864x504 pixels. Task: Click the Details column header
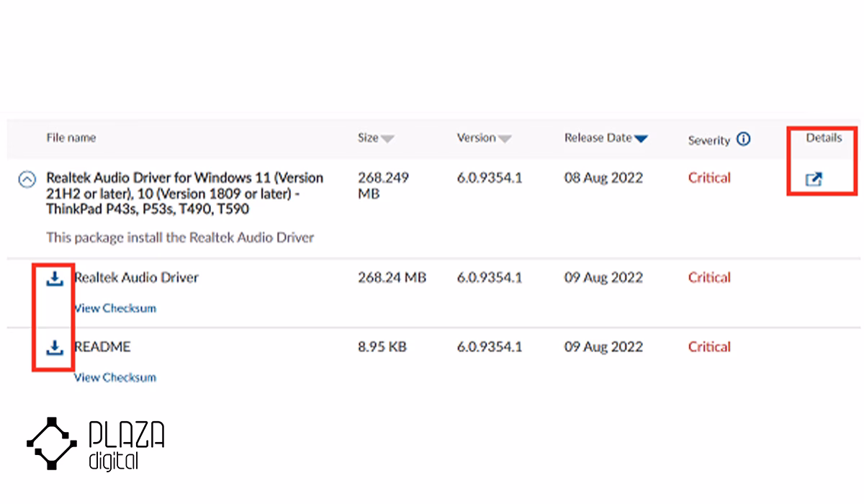824,138
